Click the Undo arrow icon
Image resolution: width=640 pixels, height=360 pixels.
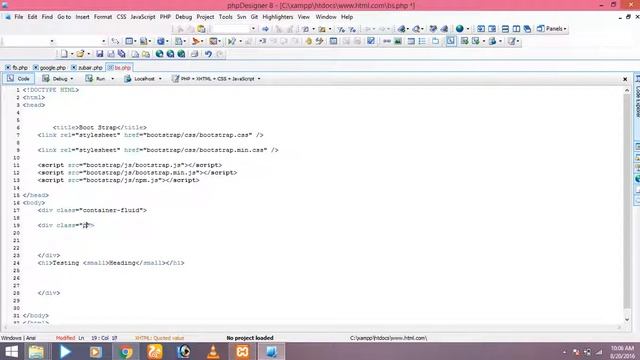pyautogui.click(x=208, y=54)
